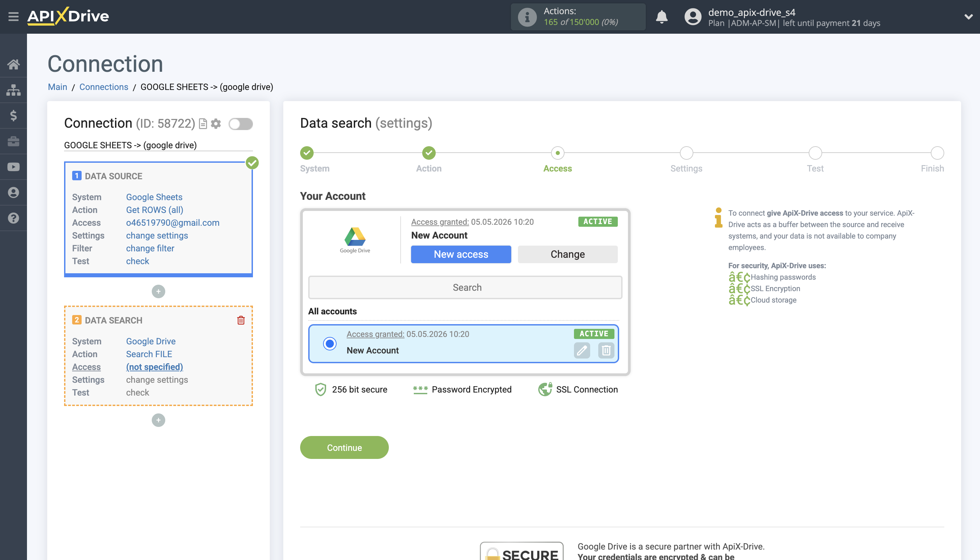The width and height of the screenshot is (980, 560).
Task: Go to the Action step
Action: tap(429, 153)
